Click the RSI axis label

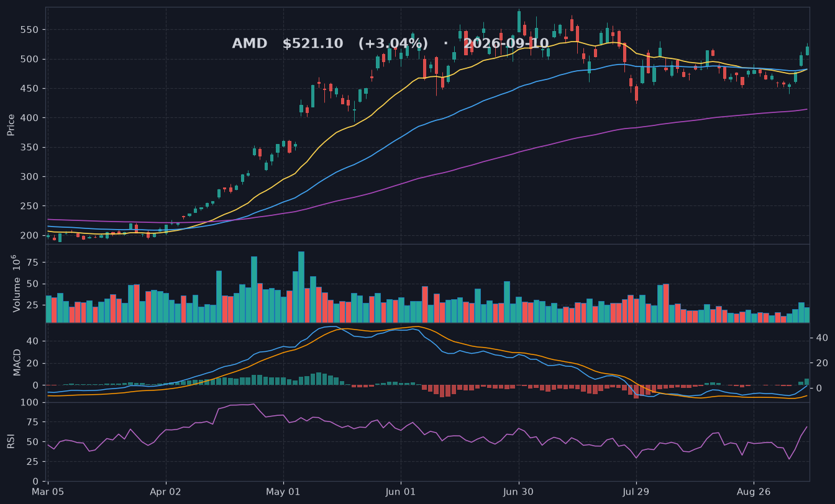coord(11,441)
